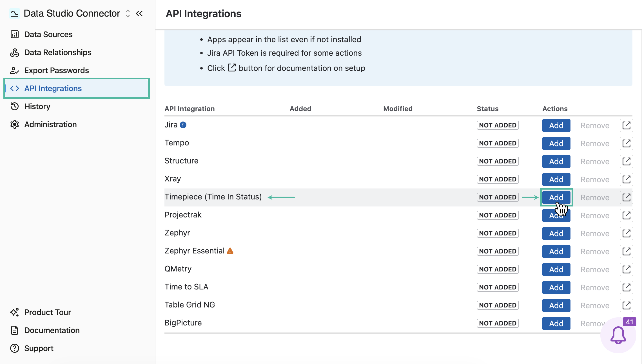Open Data Relationships page

pos(51,52)
